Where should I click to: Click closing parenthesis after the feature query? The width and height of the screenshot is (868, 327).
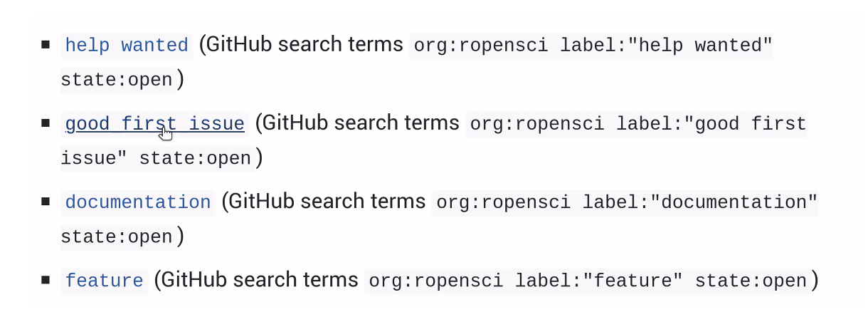click(815, 281)
